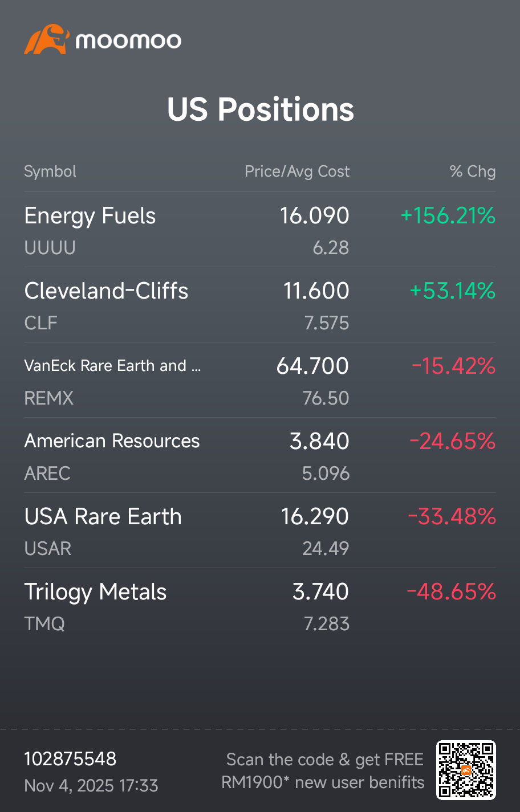Open the Energy Fuels position row
Screen dimensions: 520x812
tap(260, 230)
